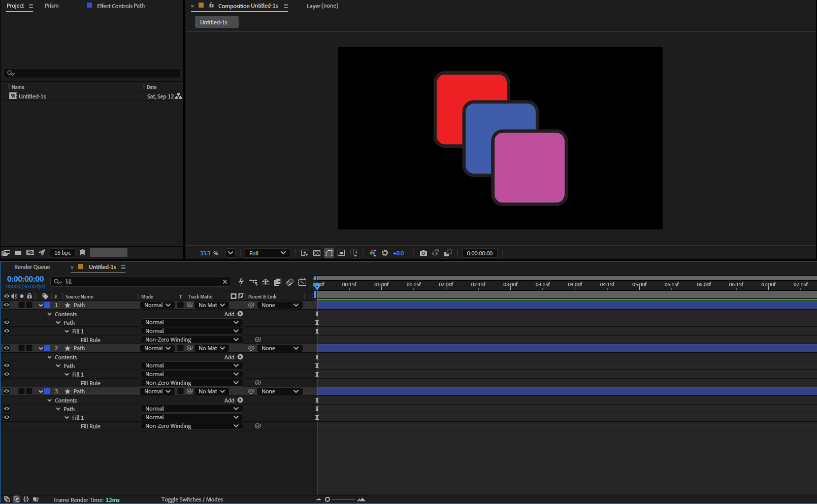Open layer 2 No Mat track matte dropdown

(211, 348)
